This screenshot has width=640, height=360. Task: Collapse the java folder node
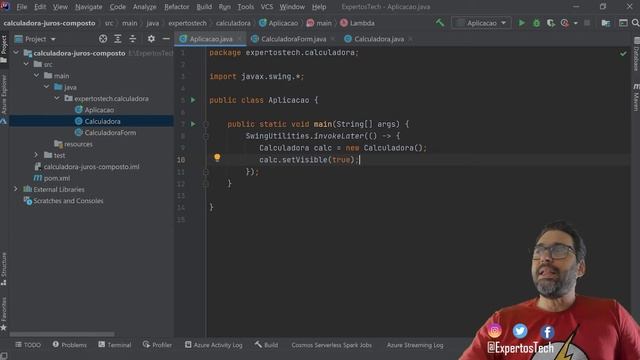[47, 87]
